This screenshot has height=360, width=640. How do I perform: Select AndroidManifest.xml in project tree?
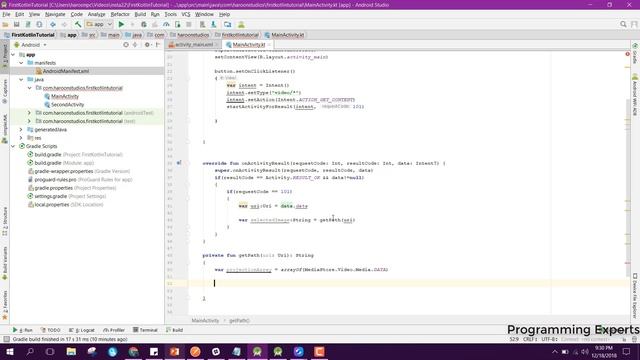click(66, 71)
